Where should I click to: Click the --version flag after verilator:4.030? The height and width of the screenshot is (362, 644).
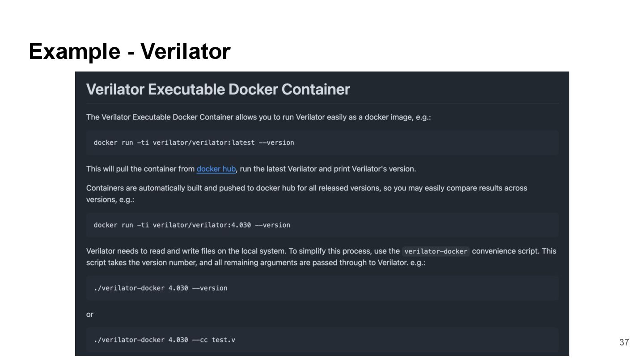[272, 225]
